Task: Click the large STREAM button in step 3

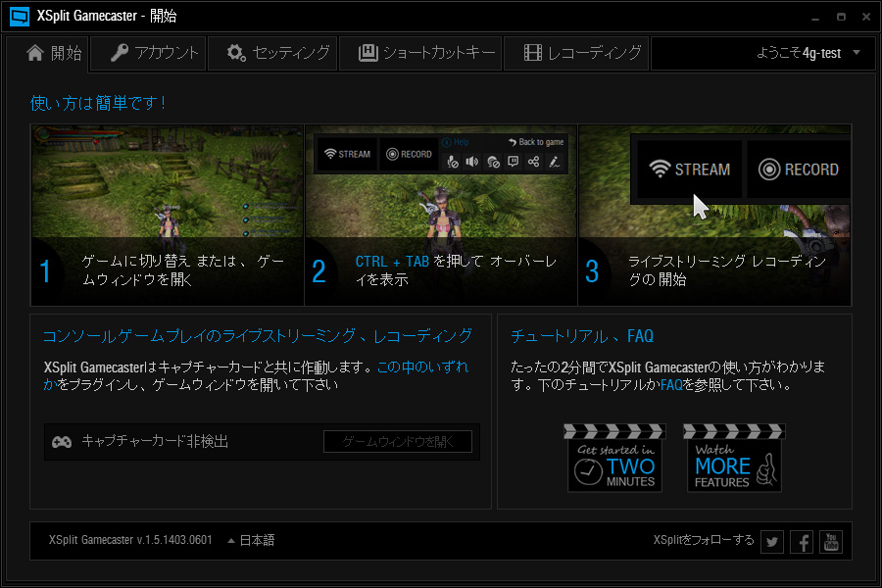Action: tap(689, 169)
